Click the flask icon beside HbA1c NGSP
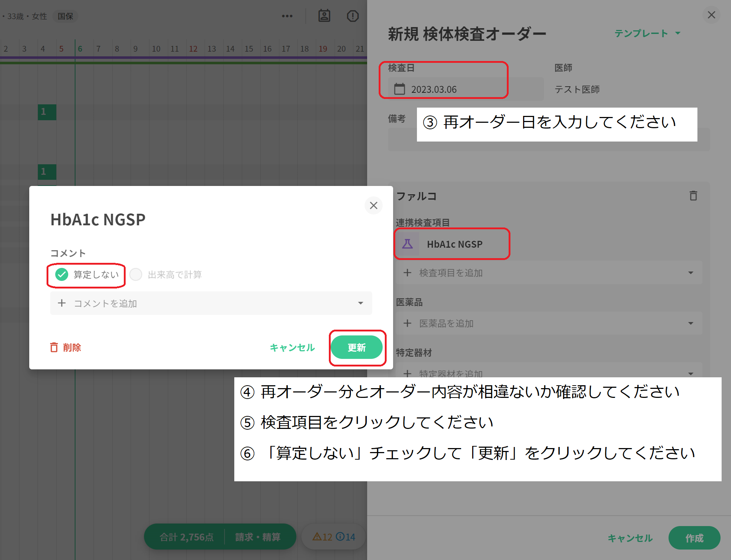The image size is (731, 560). coord(407,244)
